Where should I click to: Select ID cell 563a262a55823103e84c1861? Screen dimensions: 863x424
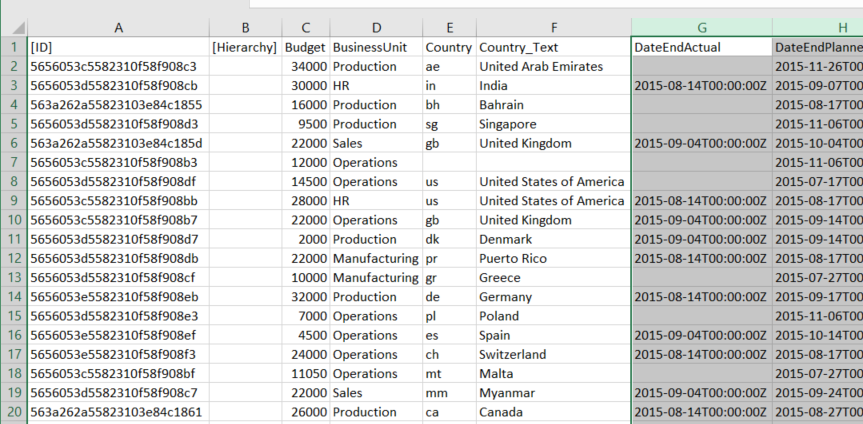(x=118, y=412)
